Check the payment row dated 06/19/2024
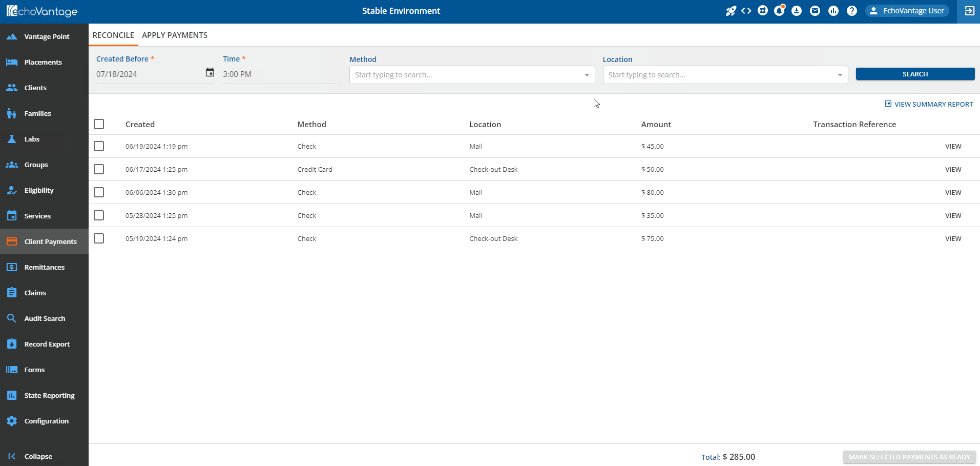 coord(98,146)
